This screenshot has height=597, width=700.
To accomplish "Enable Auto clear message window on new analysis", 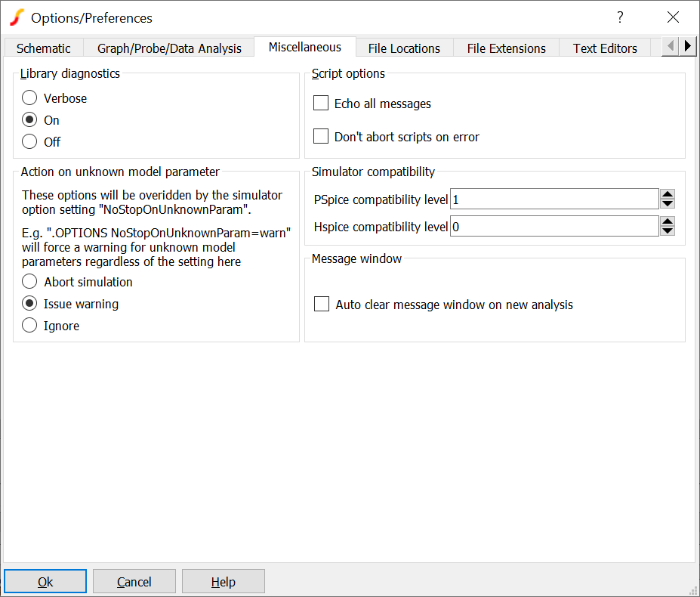I will [322, 305].
